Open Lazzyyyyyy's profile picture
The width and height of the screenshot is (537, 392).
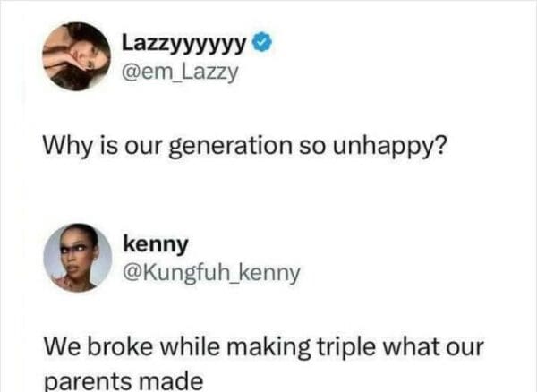click(x=76, y=55)
